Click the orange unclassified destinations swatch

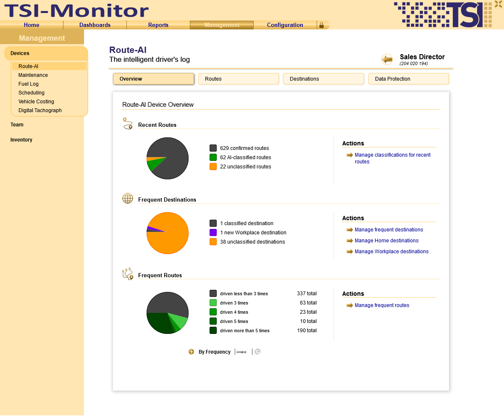(x=213, y=242)
